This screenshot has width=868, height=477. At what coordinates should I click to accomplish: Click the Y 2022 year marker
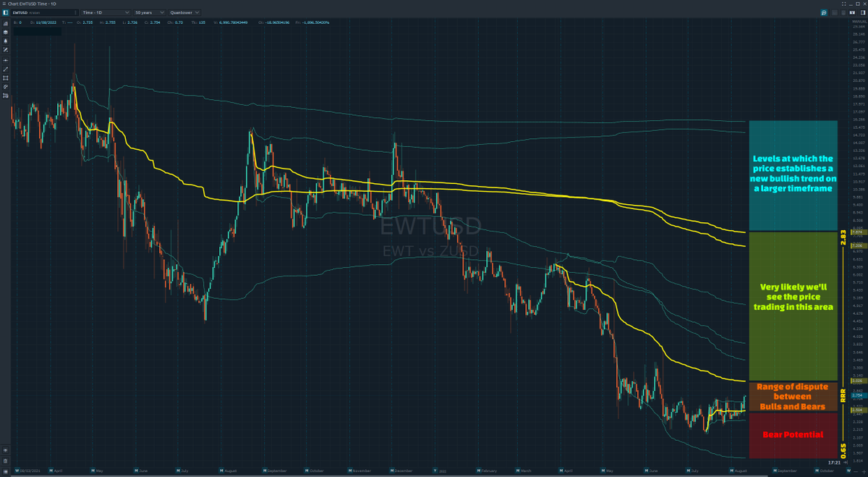435,471
